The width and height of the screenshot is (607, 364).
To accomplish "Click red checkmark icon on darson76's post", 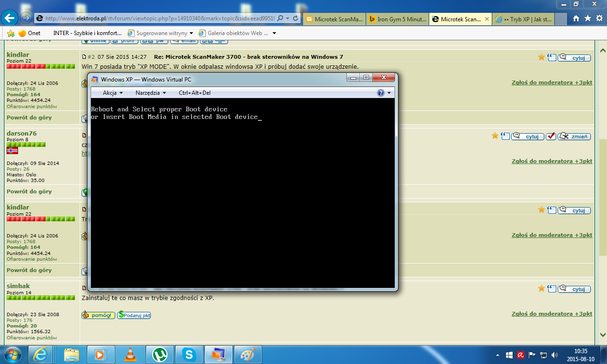I will (x=551, y=136).
